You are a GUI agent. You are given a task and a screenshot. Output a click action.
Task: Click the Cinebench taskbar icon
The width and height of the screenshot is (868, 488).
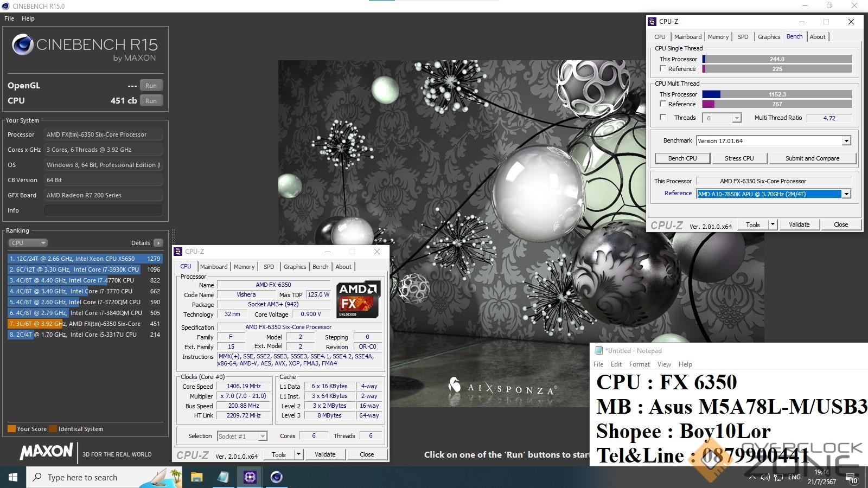[x=276, y=477]
